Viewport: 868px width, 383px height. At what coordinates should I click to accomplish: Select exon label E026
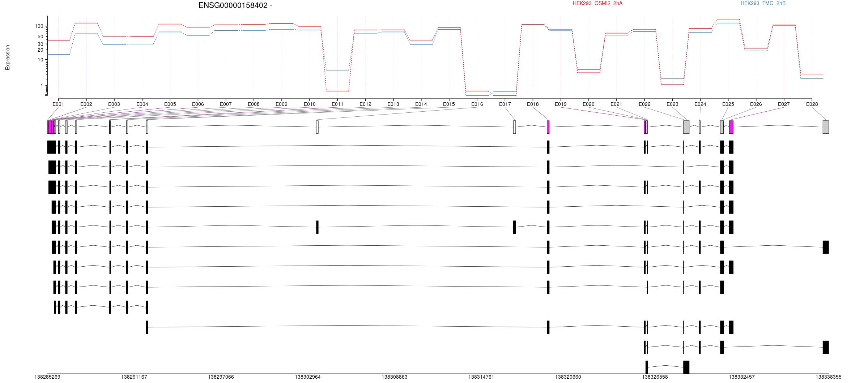pos(756,104)
